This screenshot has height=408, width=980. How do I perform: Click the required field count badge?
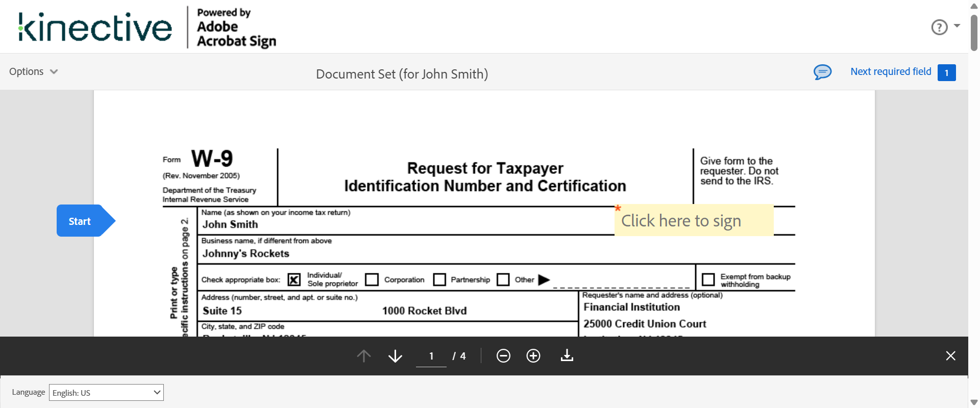click(x=947, y=72)
